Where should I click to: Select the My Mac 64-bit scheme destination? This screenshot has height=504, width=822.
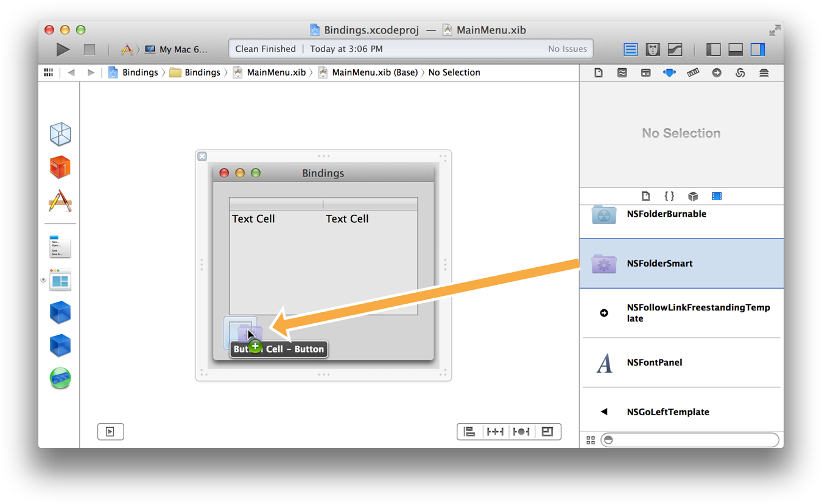(177, 49)
